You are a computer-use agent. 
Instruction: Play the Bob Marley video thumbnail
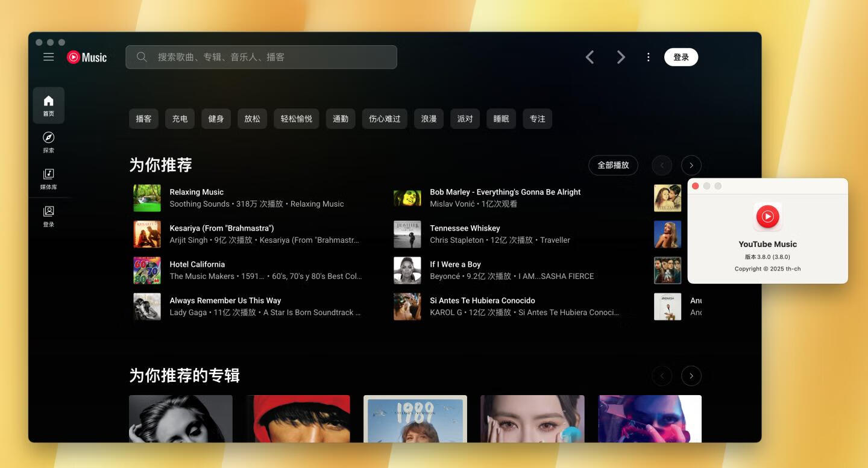(x=407, y=198)
